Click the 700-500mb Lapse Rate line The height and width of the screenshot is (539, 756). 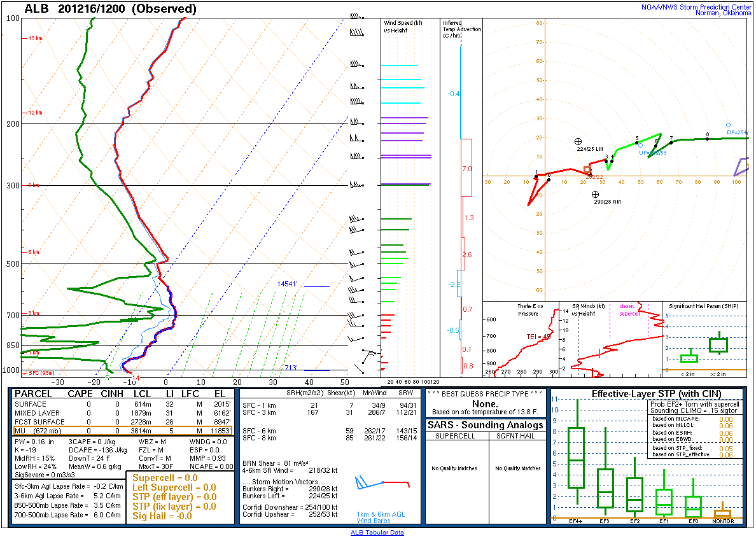click(x=68, y=515)
